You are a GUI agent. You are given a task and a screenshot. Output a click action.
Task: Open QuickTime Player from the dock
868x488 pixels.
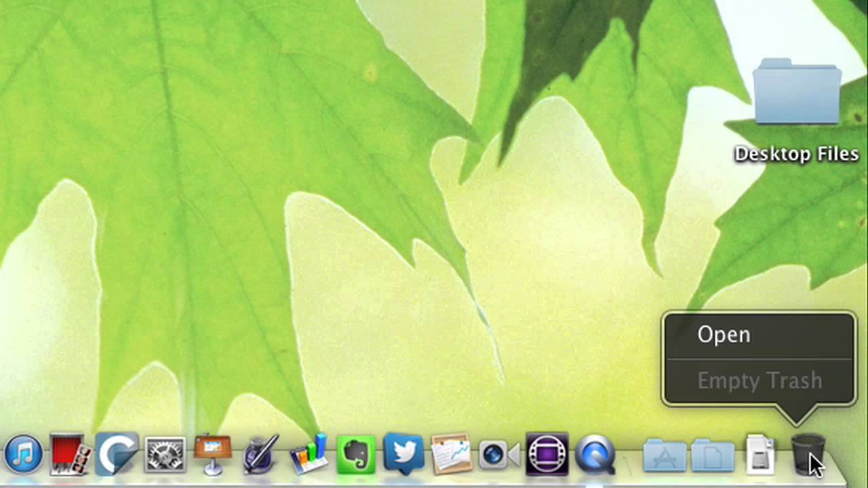click(595, 455)
